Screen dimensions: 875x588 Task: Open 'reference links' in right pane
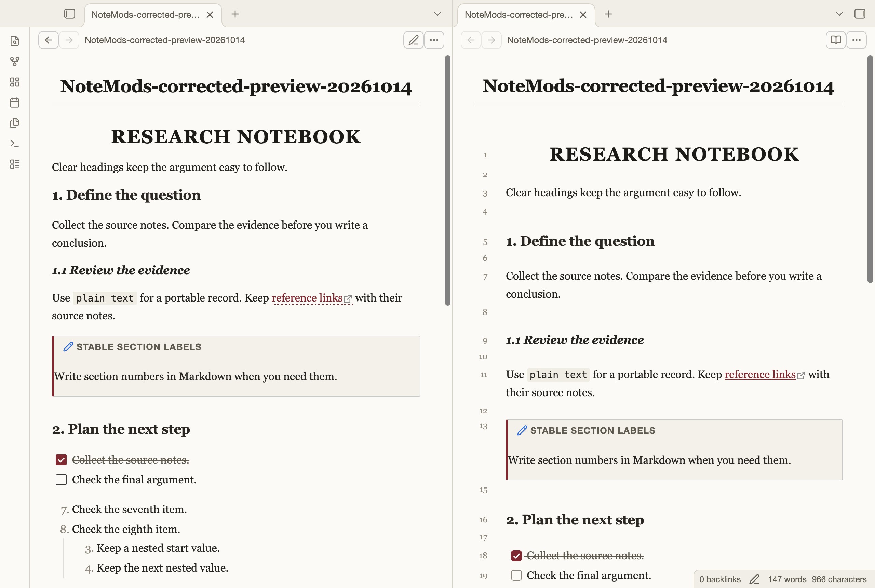[x=759, y=374]
